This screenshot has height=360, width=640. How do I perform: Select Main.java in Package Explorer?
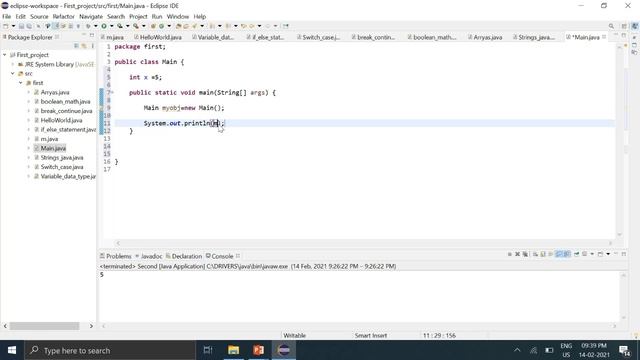tap(53, 148)
